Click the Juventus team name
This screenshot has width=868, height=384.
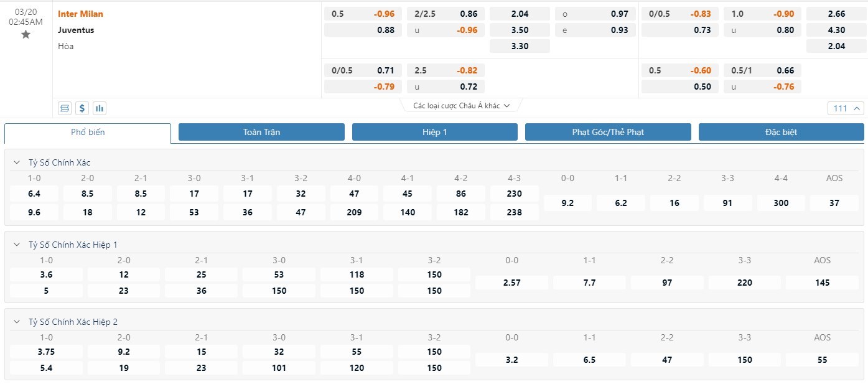coord(76,30)
